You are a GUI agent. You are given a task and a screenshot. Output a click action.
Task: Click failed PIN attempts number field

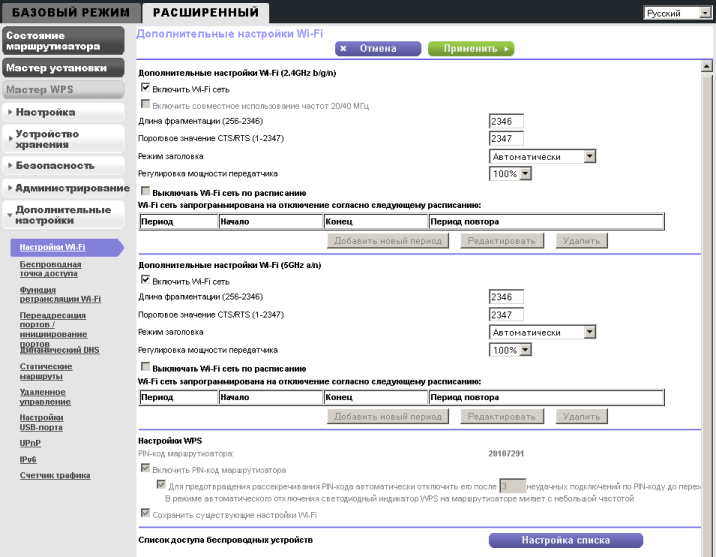pos(512,486)
